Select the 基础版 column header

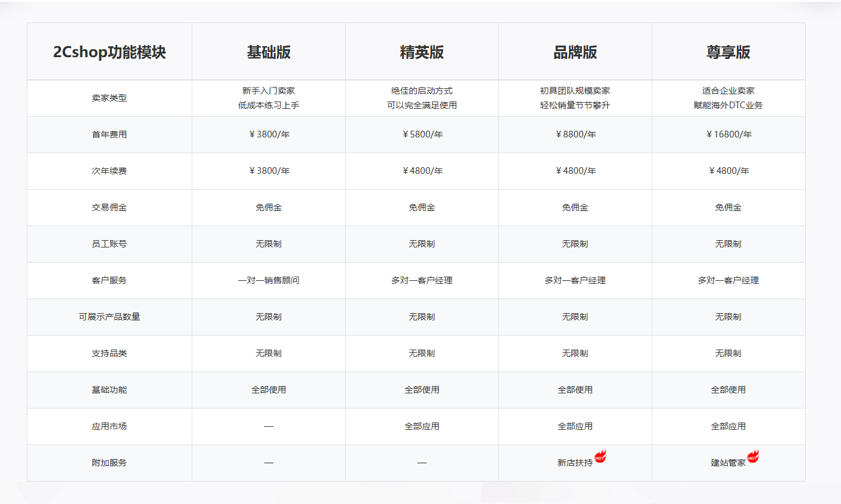point(268,51)
